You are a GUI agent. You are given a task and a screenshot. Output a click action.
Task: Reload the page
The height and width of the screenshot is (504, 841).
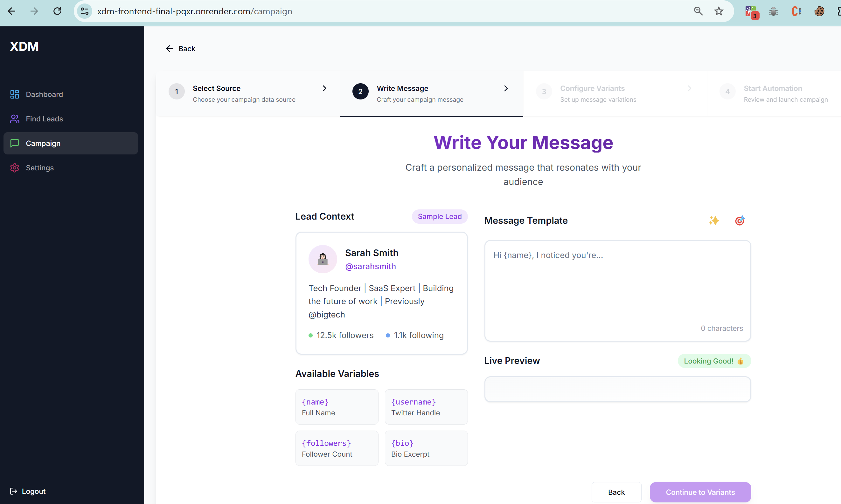(57, 11)
